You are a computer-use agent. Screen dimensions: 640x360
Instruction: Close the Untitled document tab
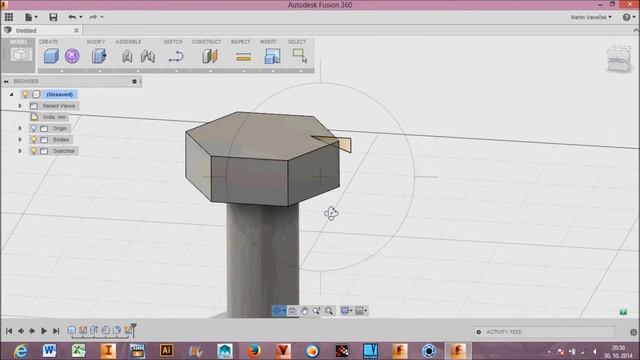[76, 31]
